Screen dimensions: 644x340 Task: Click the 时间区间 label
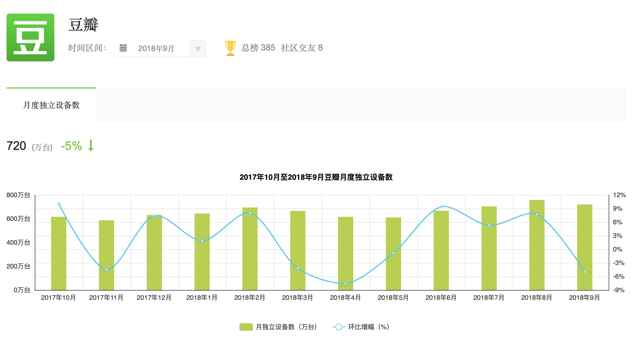[x=87, y=48]
